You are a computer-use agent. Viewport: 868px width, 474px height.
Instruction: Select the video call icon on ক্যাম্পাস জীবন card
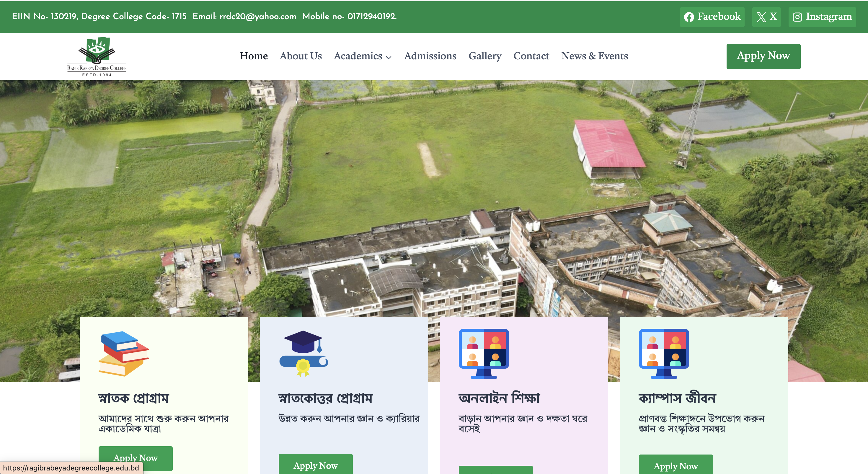click(x=664, y=353)
